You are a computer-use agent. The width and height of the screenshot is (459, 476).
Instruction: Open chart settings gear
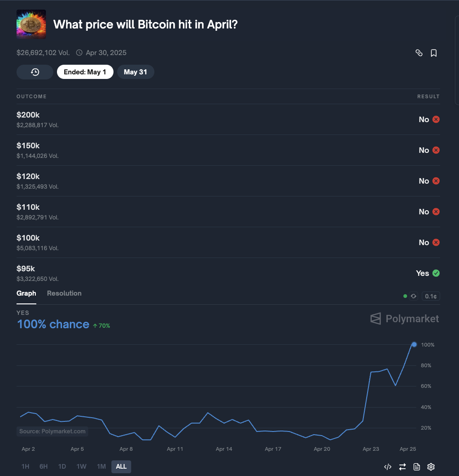pyautogui.click(x=431, y=467)
